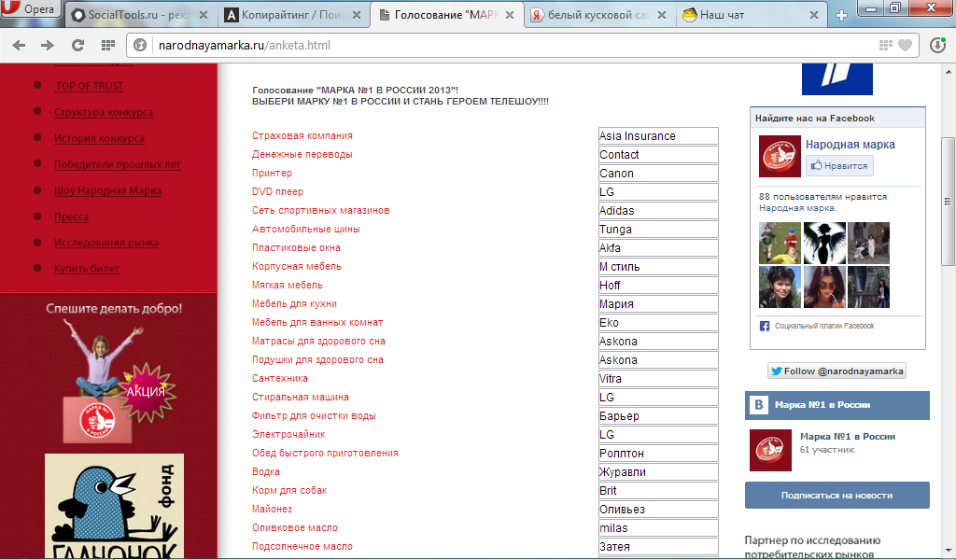
Task: Click the black angel silhouette avatar
Action: pyautogui.click(x=824, y=244)
